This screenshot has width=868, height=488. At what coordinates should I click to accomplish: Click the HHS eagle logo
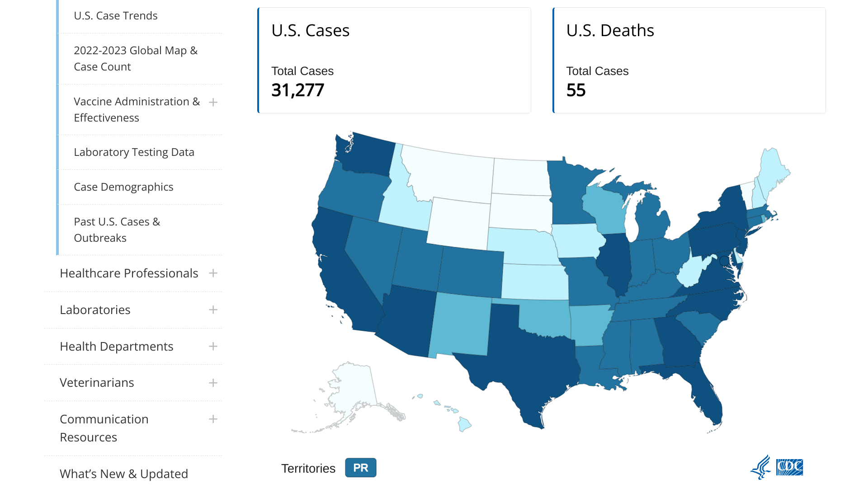(761, 467)
